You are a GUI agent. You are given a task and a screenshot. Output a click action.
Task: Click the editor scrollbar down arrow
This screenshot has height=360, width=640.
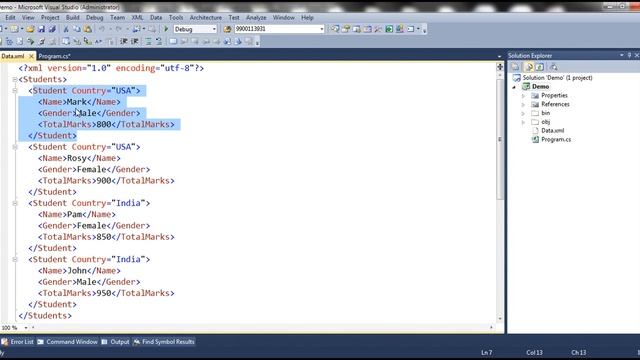(500, 318)
